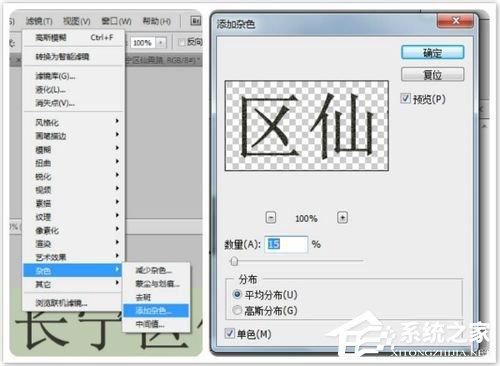Select the RGB/8# document tab

coord(162,60)
